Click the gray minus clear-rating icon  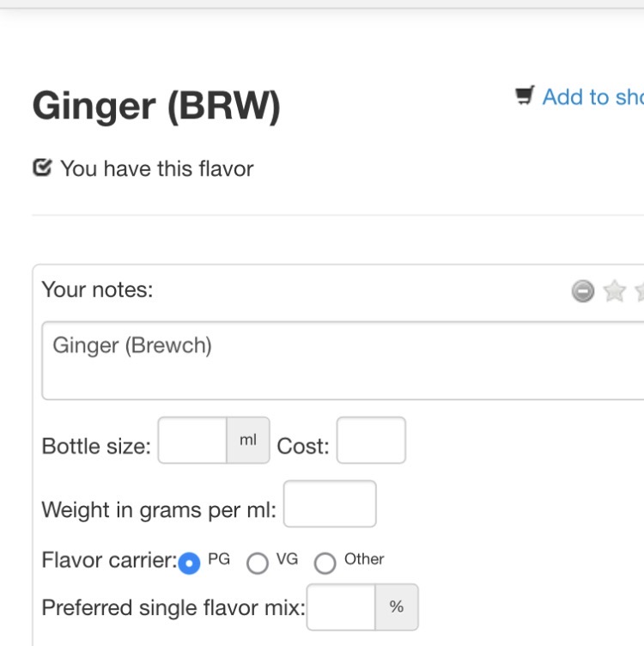pos(583,292)
